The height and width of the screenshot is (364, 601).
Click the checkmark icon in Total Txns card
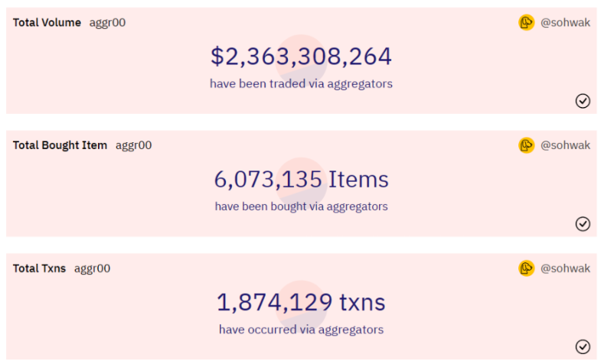coord(583,346)
